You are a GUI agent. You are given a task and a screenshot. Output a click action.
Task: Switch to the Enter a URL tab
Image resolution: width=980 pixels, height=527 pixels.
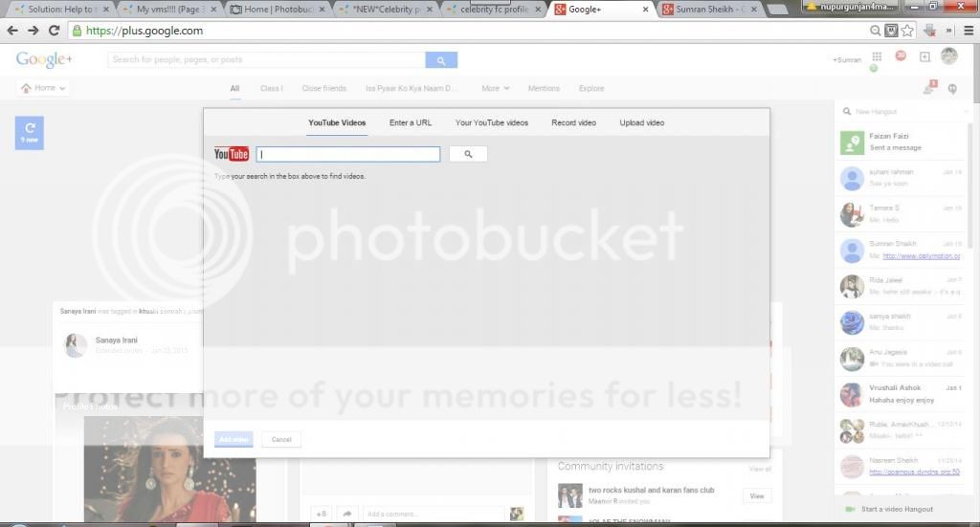tap(411, 123)
